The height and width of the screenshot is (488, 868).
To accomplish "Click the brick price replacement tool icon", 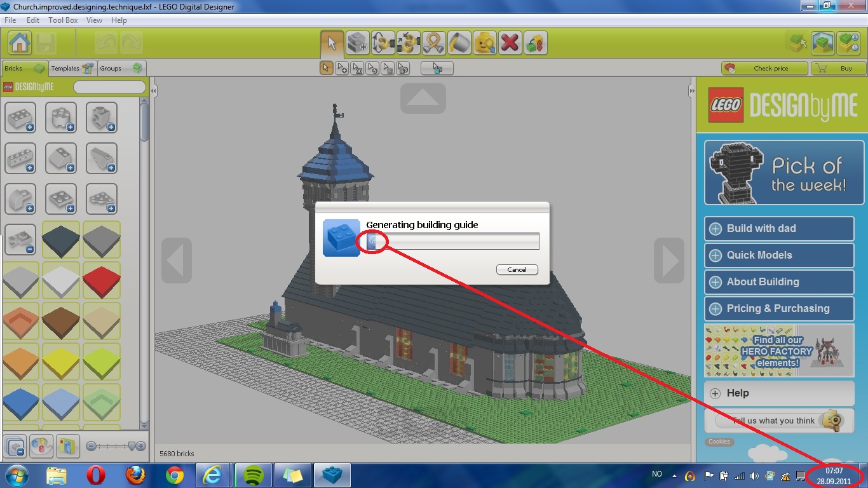I will pyautogui.click(x=536, y=43).
